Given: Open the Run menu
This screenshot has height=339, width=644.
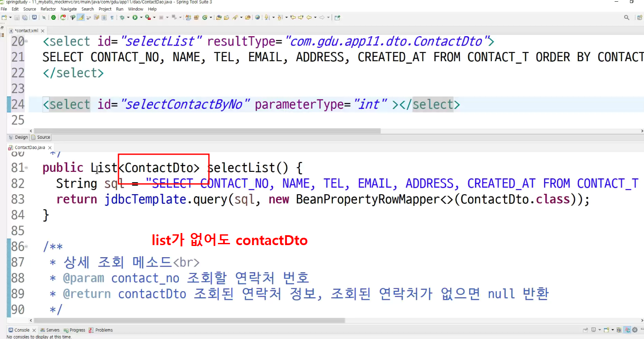Looking at the screenshot, I should click(120, 9).
